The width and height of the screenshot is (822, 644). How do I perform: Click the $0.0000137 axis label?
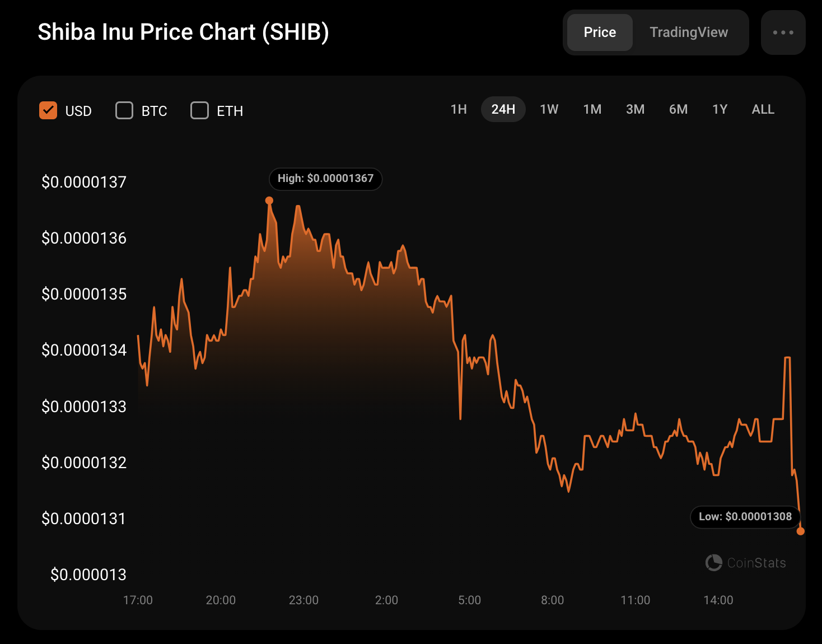[x=84, y=182]
